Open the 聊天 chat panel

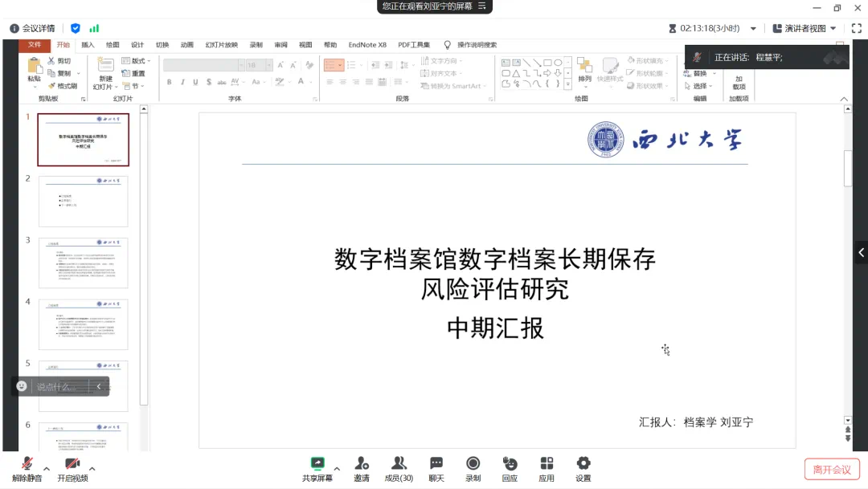point(436,464)
